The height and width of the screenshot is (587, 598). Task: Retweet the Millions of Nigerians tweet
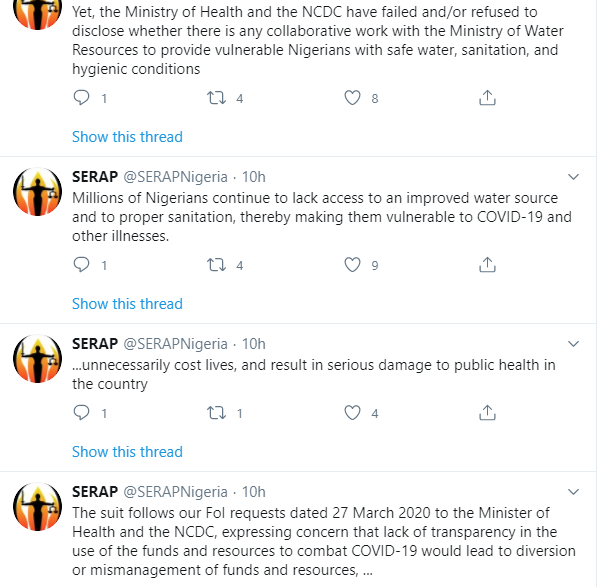tap(216, 264)
